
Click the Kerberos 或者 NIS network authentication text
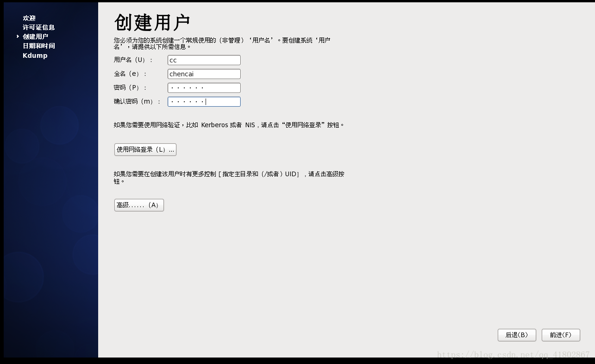(229, 125)
